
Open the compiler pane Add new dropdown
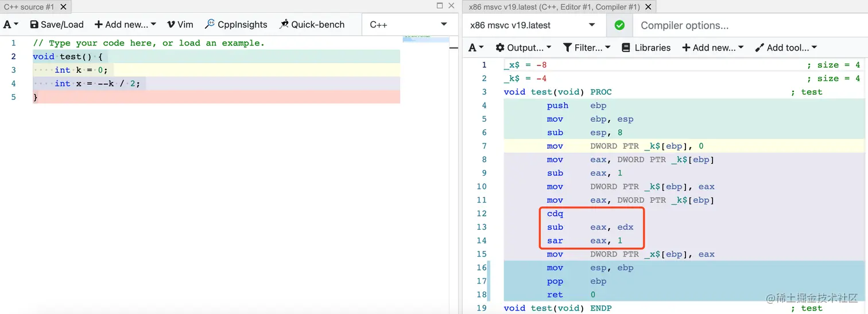[712, 48]
